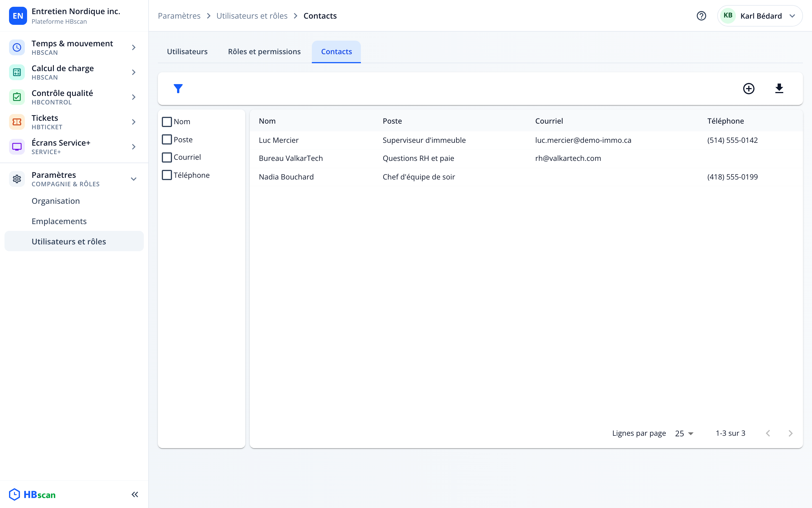Image resolution: width=812 pixels, height=508 pixels.
Task: Expand Temps & mouvement chevron
Action: pos(134,47)
